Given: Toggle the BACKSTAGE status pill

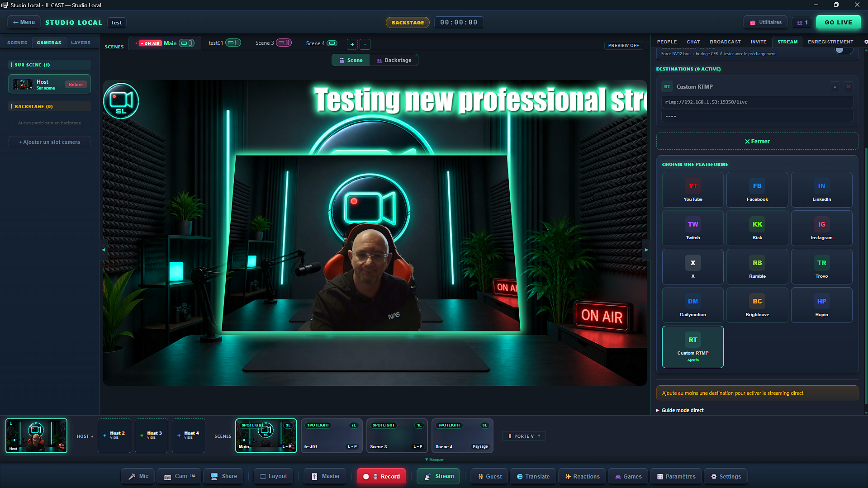Looking at the screenshot, I should pos(408,22).
